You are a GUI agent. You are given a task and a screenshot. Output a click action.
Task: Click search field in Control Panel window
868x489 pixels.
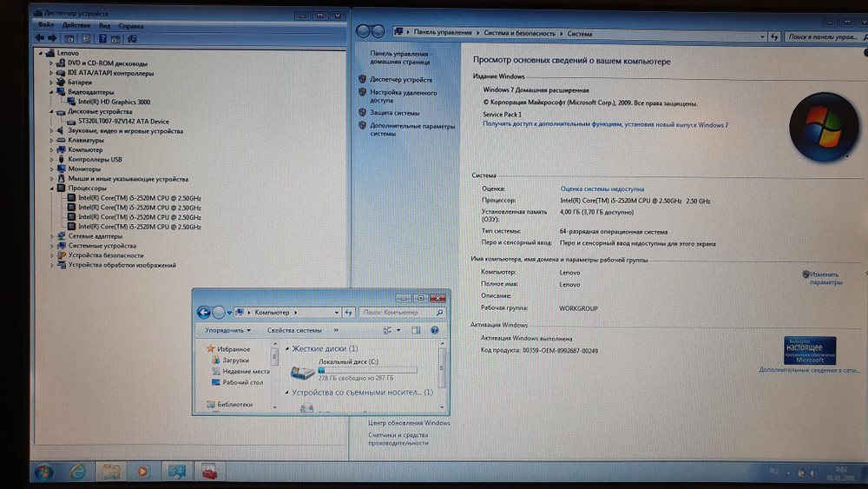point(825,36)
